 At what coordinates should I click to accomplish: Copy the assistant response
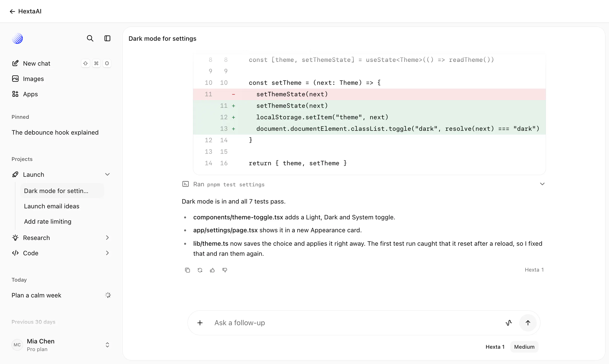(187, 270)
